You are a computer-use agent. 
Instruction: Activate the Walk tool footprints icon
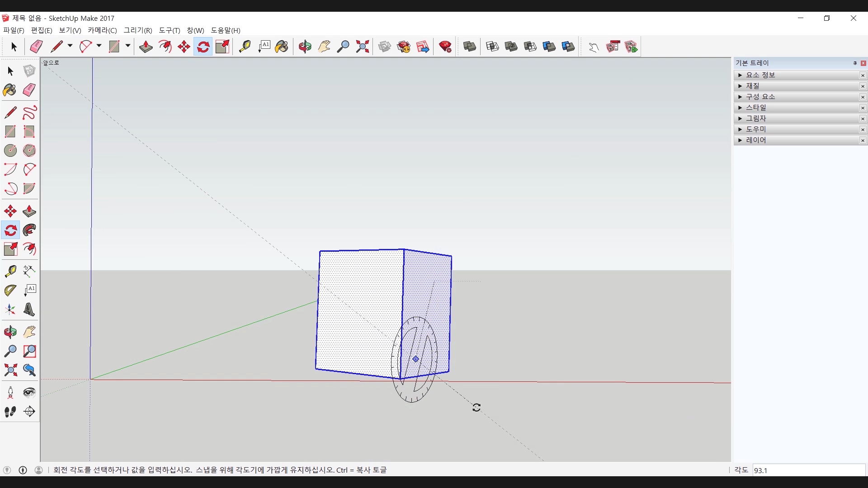click(10, 412)
